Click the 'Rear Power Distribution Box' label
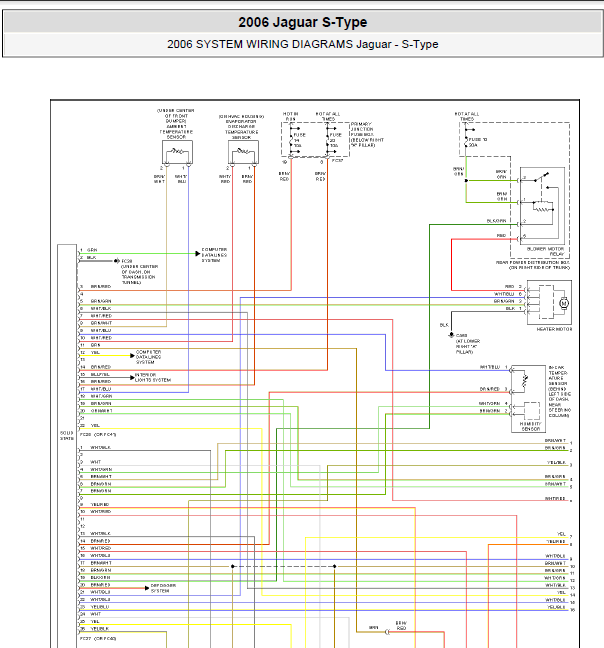This screenshot has height=648, width=604. pyautogui.click(x=533, y=265)
